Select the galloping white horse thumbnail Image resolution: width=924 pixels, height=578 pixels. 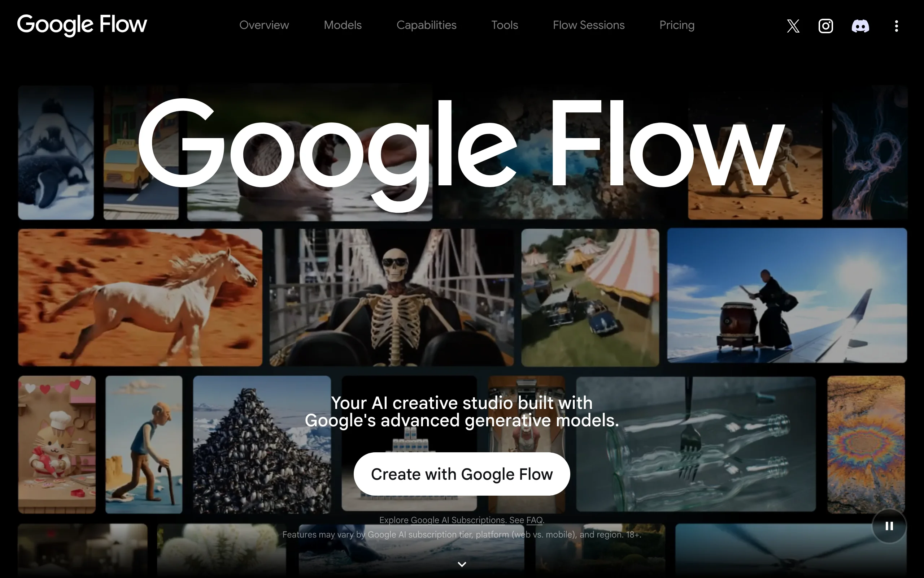(x=140, y=297)
